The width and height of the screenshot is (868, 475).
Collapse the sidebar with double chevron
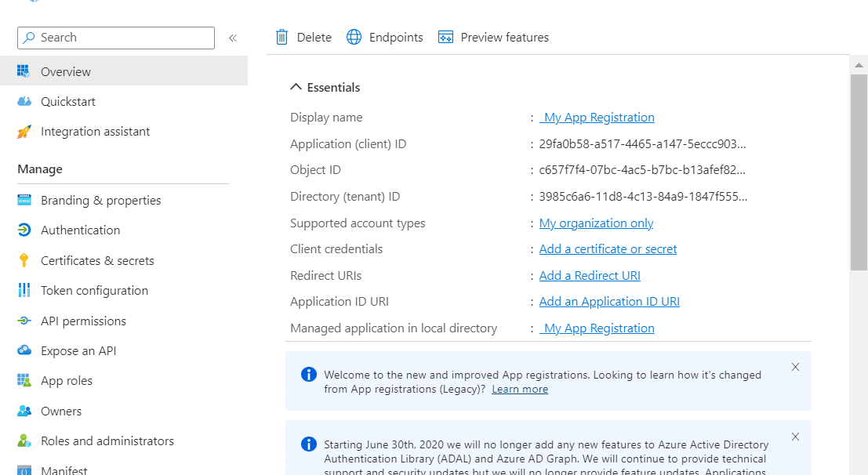[x=233, y=38]
